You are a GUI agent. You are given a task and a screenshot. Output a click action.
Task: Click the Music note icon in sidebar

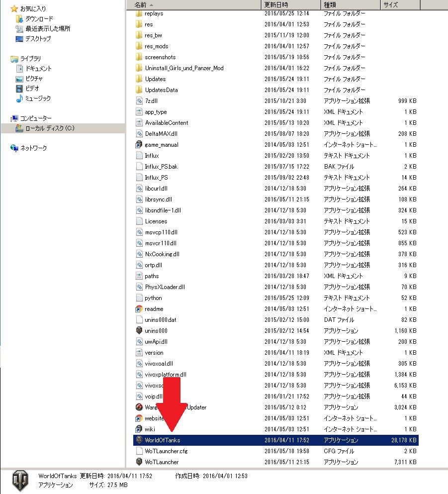click(19, 99)
